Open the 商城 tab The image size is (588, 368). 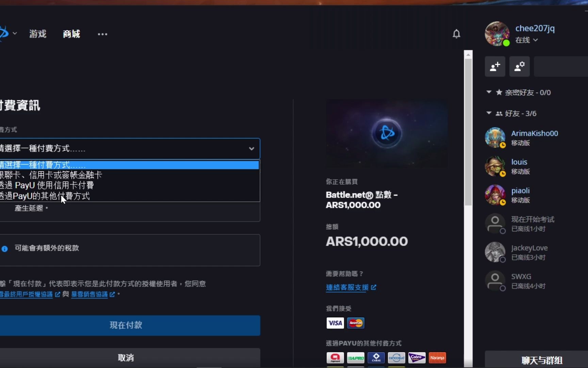coord(71,34)
